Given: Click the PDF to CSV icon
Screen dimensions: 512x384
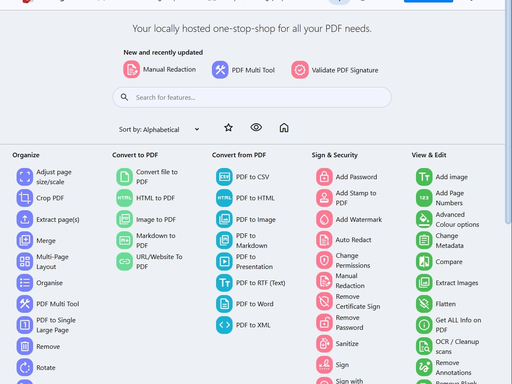Looking at the screenshot, I should (224, 177).
